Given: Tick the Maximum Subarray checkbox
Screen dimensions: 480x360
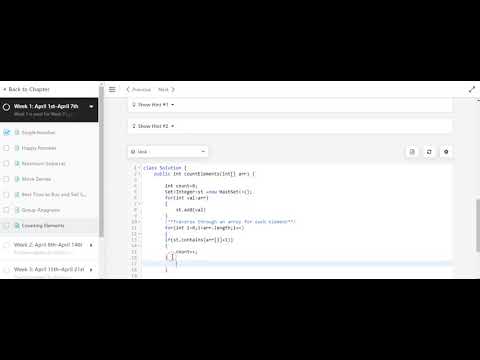Looking at the screenshot, I should (x=6, y=163).
